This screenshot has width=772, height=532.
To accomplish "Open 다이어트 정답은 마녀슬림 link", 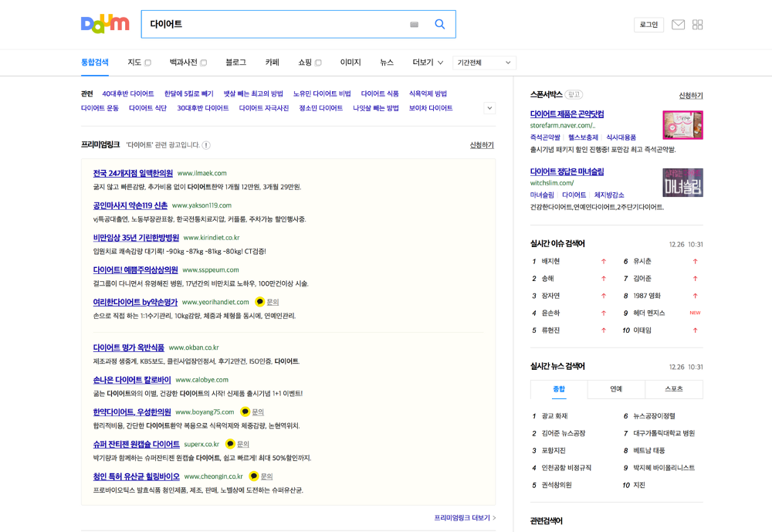I will coord(567,172).
